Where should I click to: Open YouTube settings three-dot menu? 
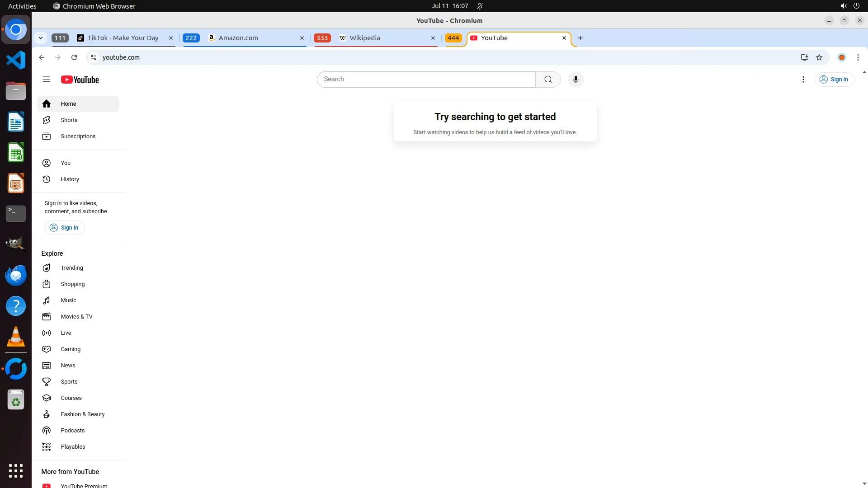tap(803, 80)
